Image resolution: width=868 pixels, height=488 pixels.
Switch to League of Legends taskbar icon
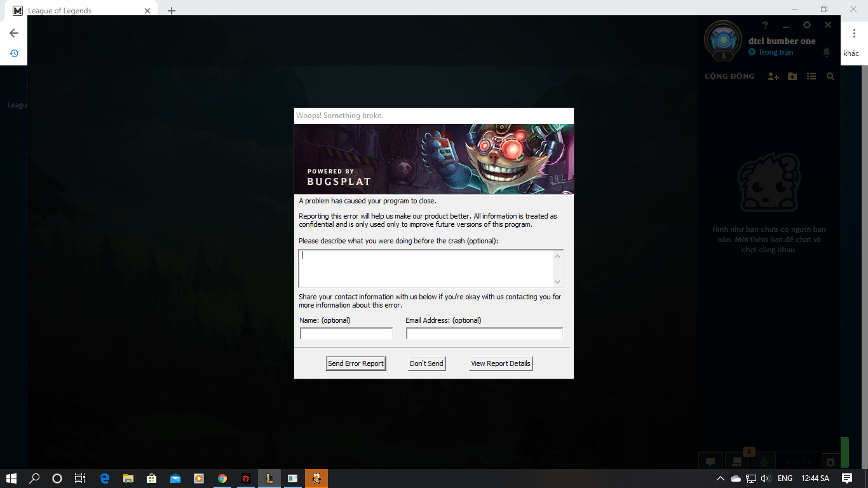click(269, 478)
